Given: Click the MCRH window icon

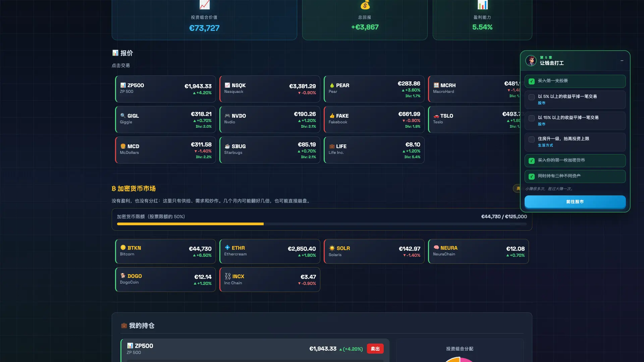Looking at the screenshot, I should (436, 85).
